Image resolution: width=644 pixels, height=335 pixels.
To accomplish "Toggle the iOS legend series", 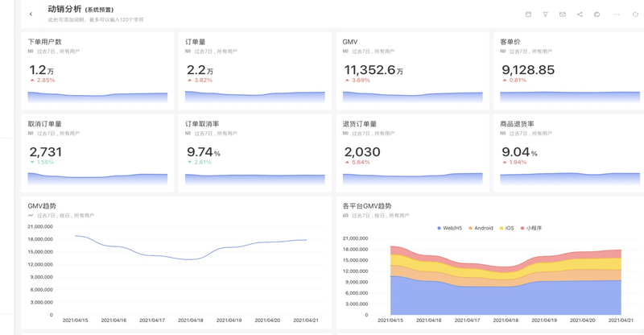I will pyautogui.click(x=506, y=229).
